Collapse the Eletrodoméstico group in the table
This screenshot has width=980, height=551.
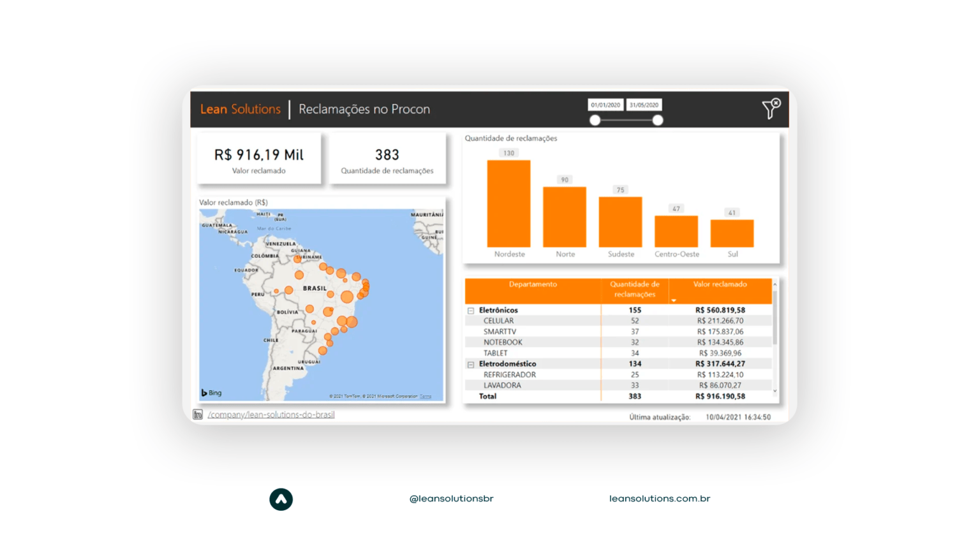(x=470, y=364)
